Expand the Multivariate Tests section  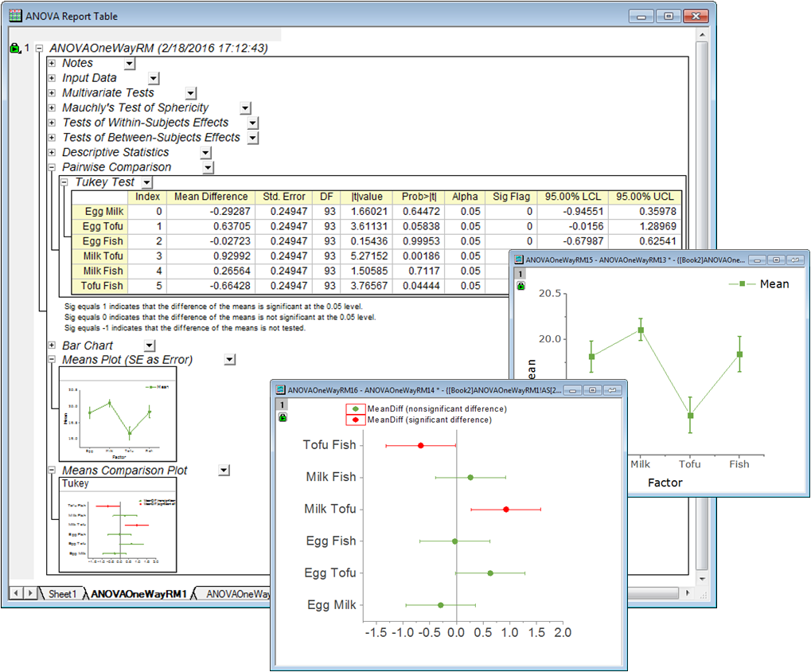53,92
